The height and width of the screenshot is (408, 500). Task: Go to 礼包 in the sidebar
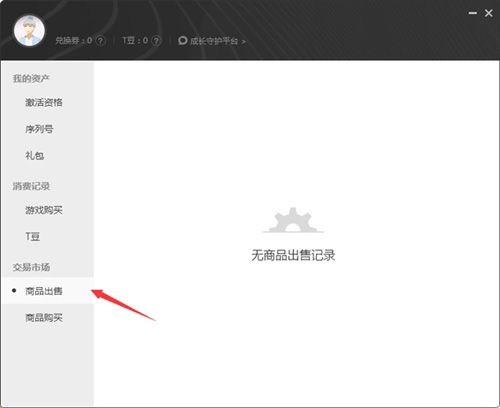34,156
